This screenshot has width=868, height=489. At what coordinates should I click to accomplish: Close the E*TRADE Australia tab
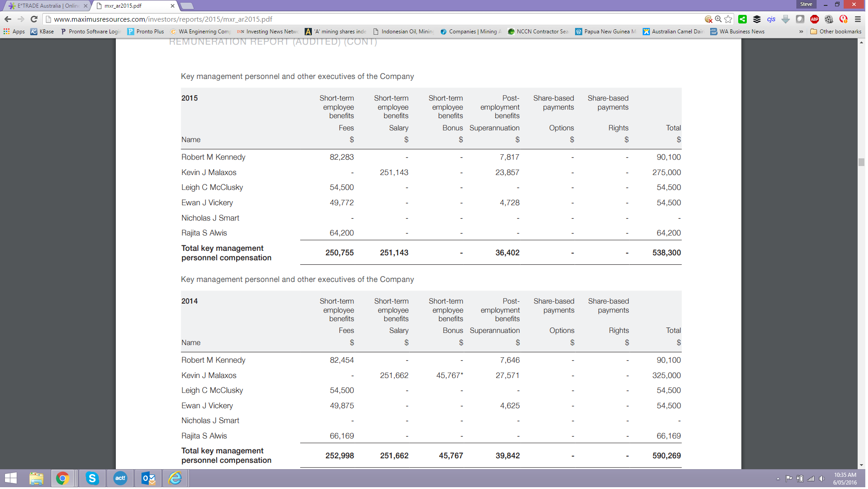(86, 6)
